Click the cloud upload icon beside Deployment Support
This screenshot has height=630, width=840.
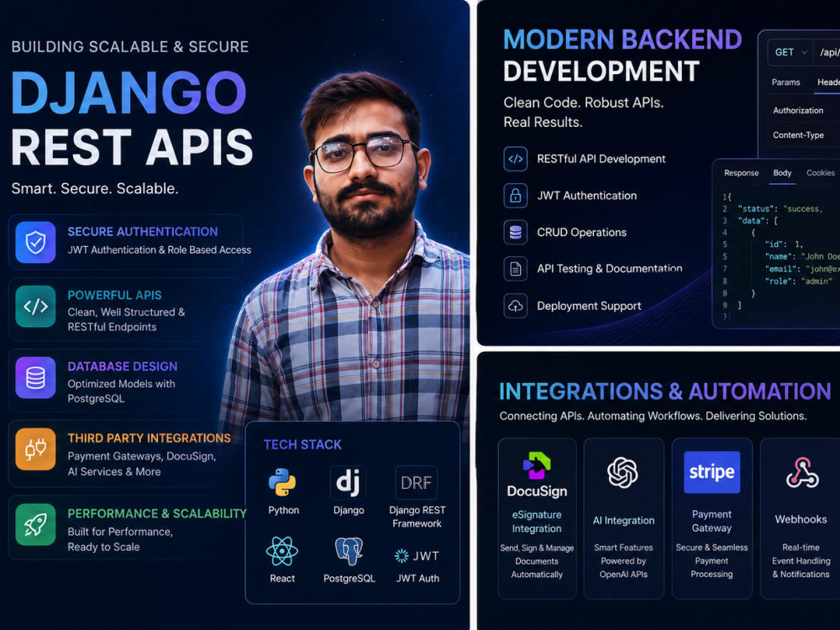point(516,306)
